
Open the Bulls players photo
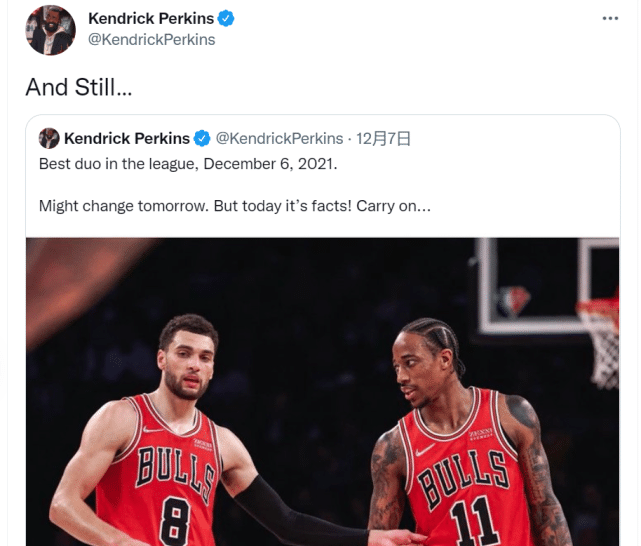pos(323,392)
